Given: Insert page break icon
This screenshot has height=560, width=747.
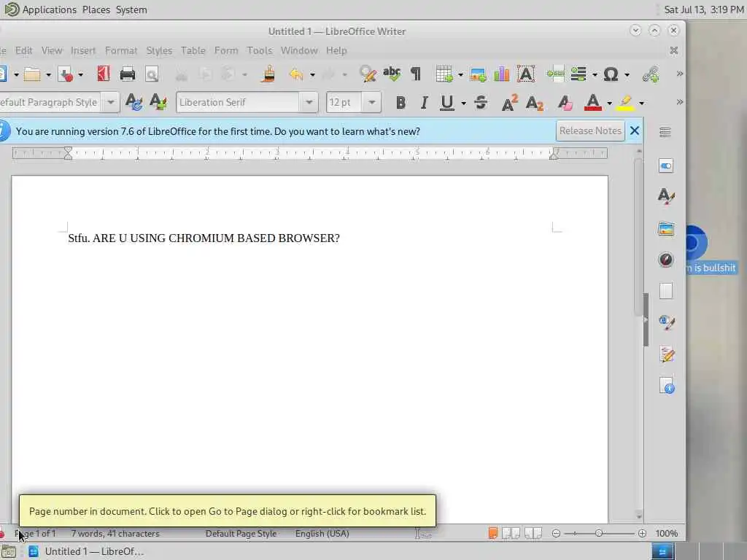Looking at the screenshot, I should pos(555,74).
